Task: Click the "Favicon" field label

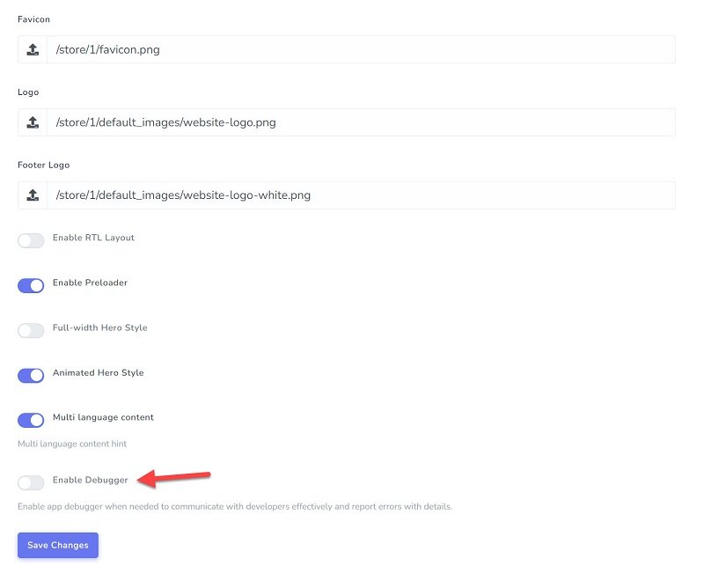Action: coord(34,18)
